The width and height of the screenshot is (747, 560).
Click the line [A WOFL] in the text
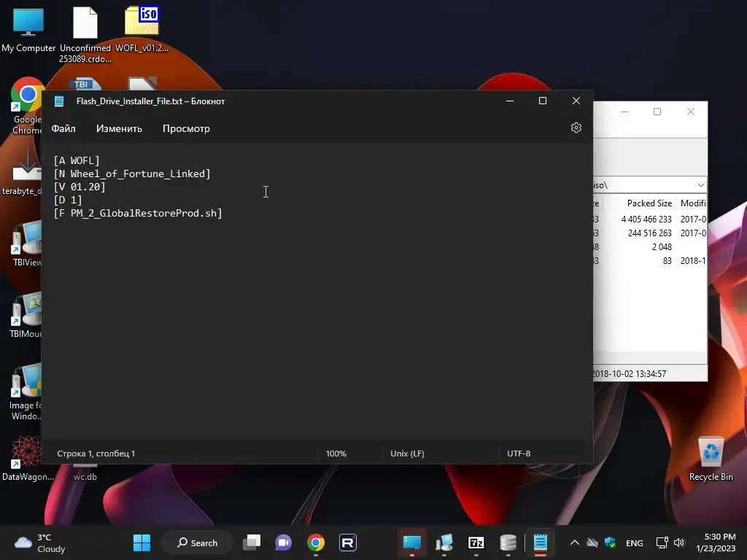77,160
